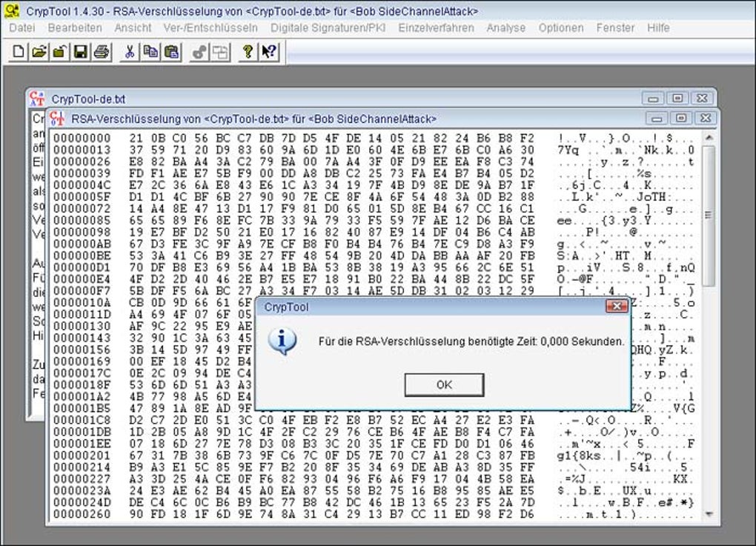Close the CrypTool timing dialog
The width and height of the screenshot is (756, 546).
pyautogui.click(x=616, y=306)
